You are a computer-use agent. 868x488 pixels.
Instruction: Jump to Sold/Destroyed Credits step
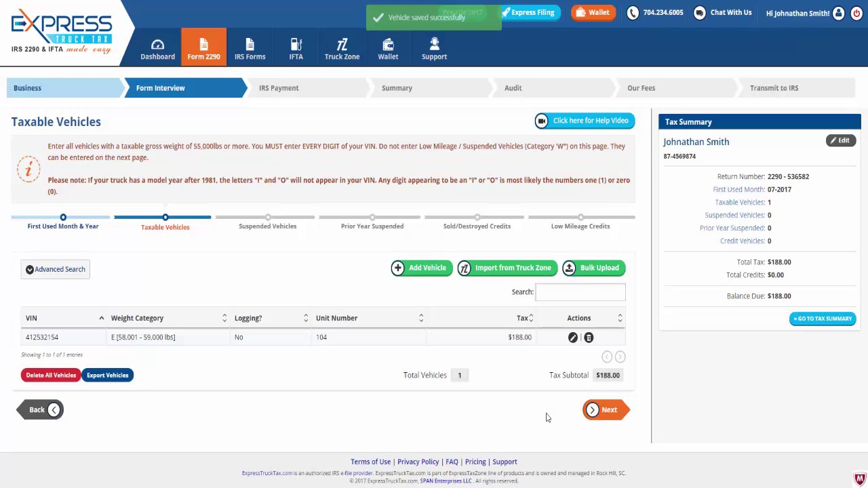tap(477, 222)
